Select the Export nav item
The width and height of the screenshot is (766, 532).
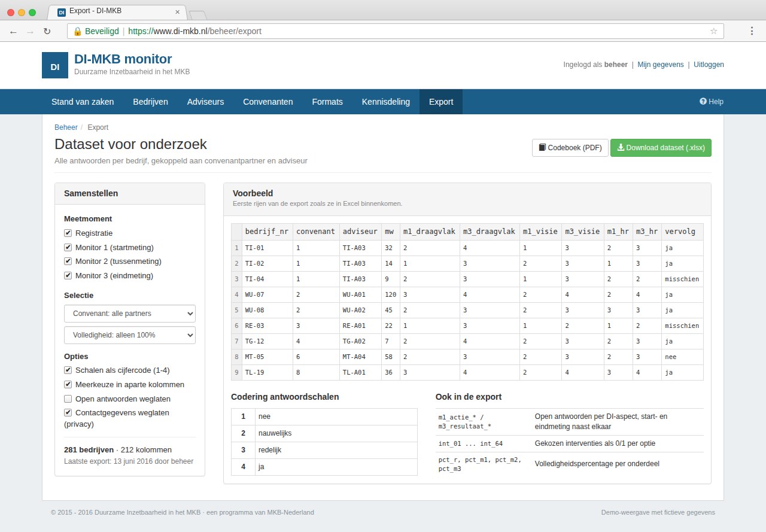441,102
